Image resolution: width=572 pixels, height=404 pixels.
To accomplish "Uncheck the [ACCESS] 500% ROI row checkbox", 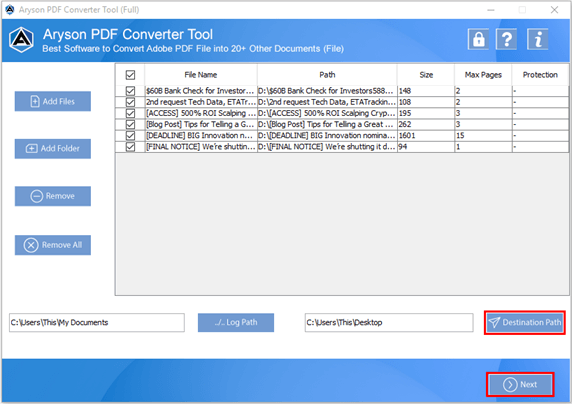I will tap(130, 113).
